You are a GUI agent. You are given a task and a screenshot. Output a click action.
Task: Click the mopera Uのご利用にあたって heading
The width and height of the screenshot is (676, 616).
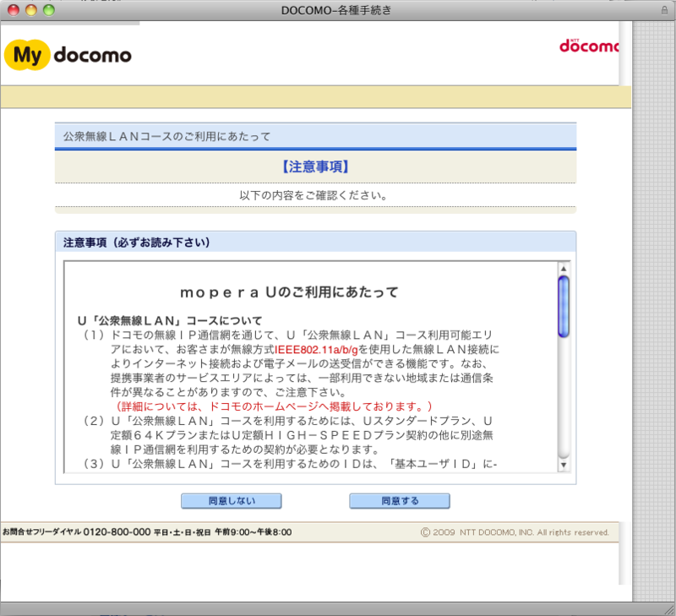pyautogui.click(x=289, y=292)
